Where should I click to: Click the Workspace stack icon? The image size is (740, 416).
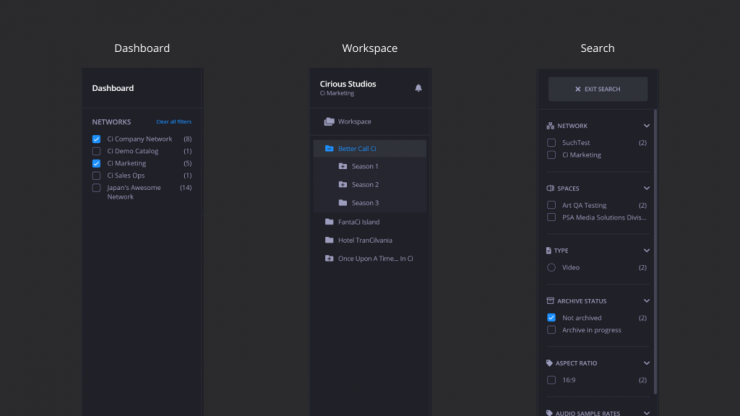pyautogui.click(x=329, y=122)
